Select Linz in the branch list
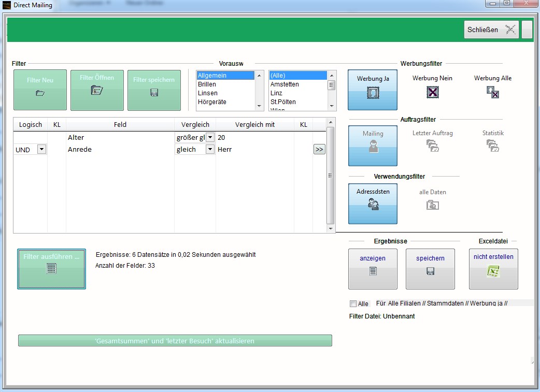The image size is (540, 392). 276,93
